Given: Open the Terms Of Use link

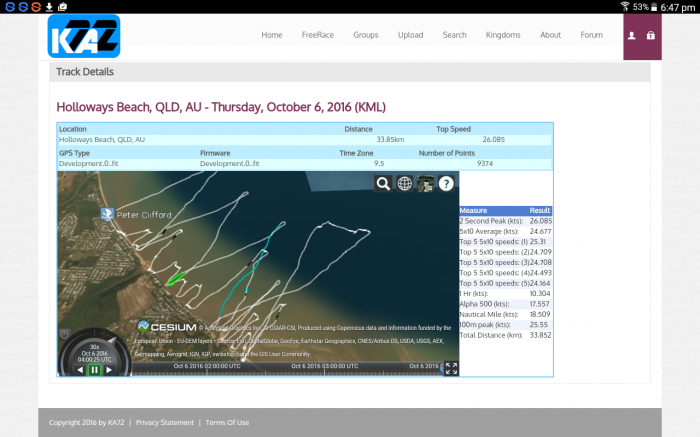Looking at the screenshot, I should point(227,422).
